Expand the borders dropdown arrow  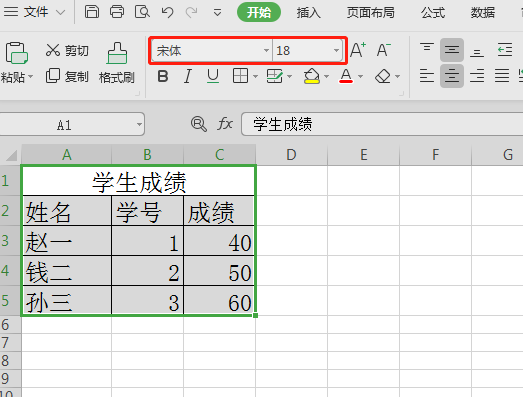[255, 77]
